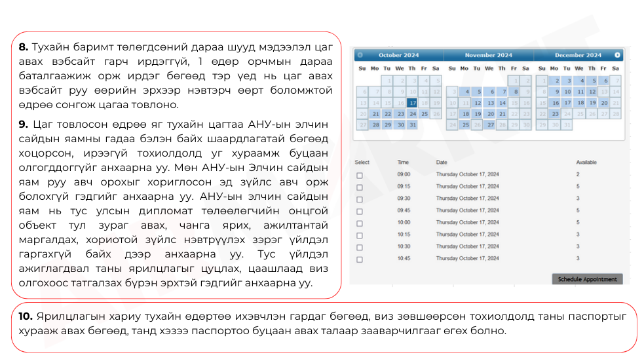The width and height of the screenshot is (644, 363).
Task: Choose December 18 date
Action: [x=580, y=103]
